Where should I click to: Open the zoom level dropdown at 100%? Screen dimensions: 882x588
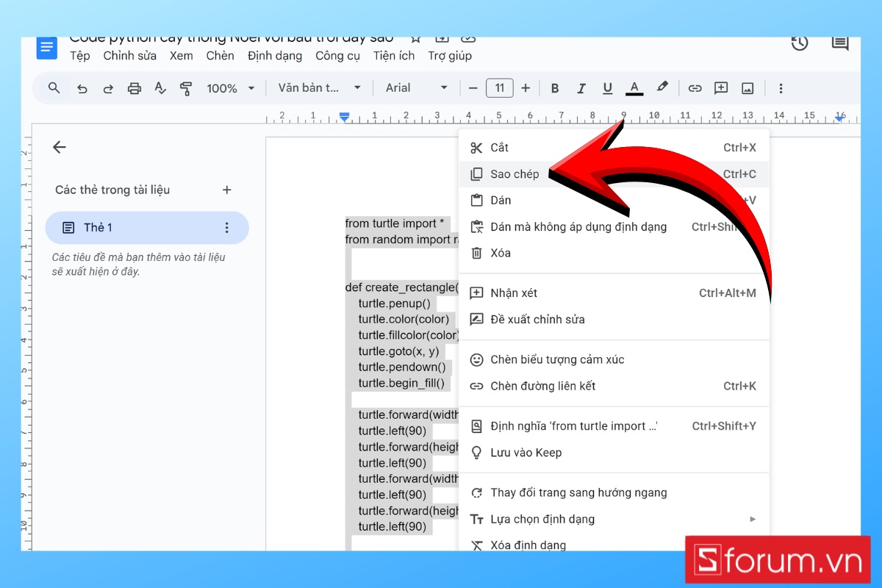[x=229, y=87]
